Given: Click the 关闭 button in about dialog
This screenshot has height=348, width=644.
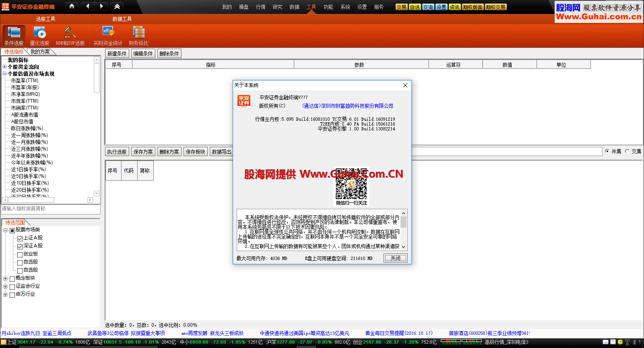Looking at the screenshot, I should pos(396,258).
